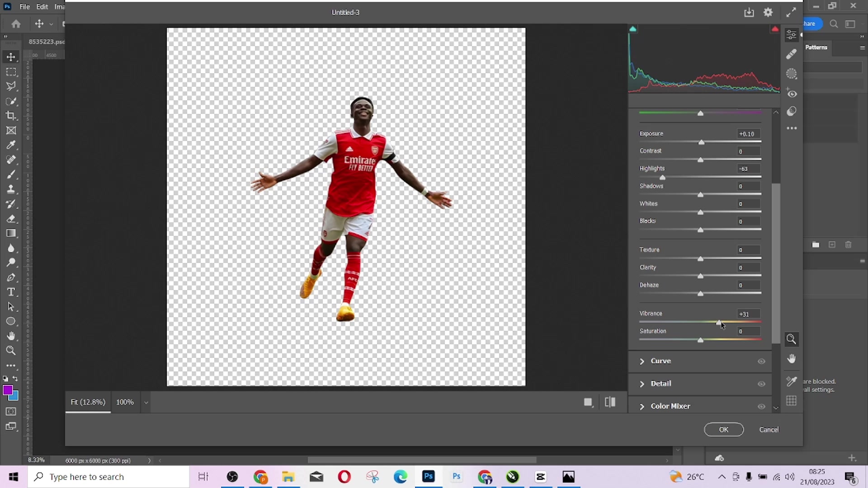
Task: Select the Camera Raw hand tool
Action: tap(791, 359)
